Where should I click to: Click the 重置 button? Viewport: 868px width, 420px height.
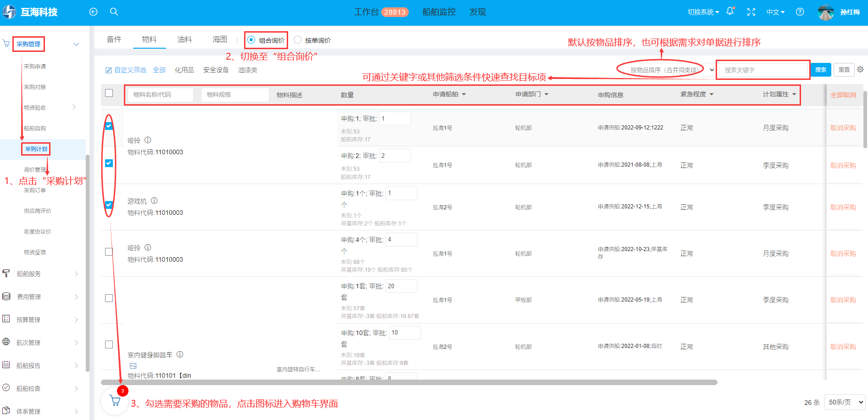844,70
